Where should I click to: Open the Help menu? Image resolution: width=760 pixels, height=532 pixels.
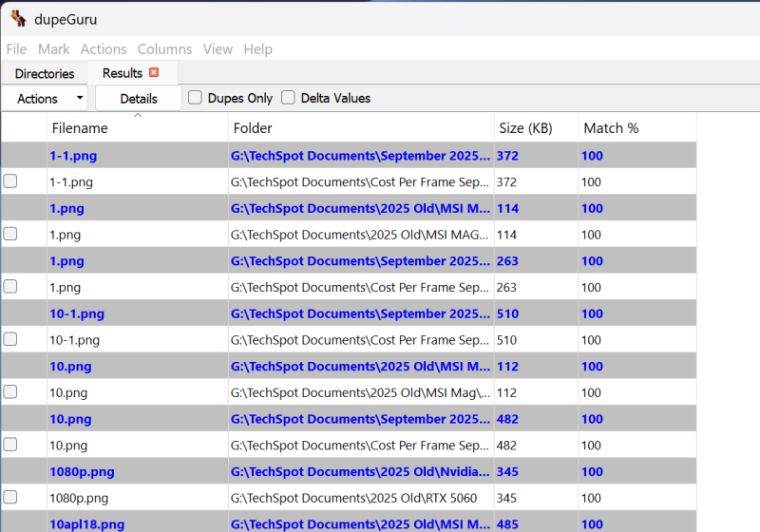[x=257, y=49]
